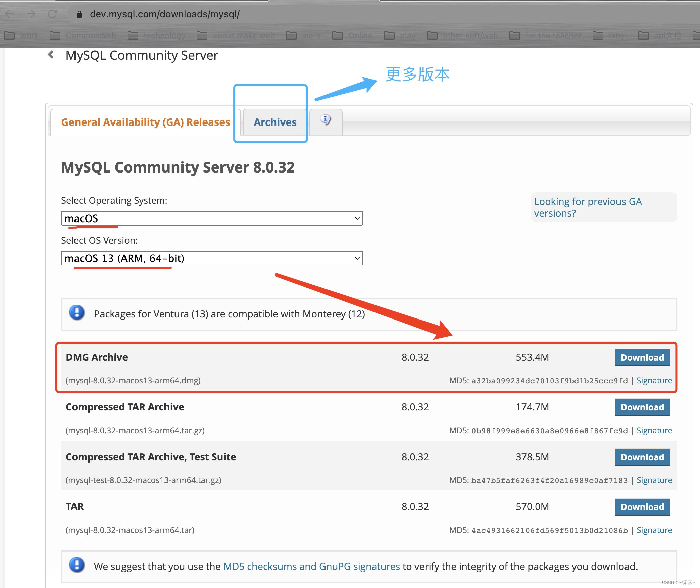700x588 pixels.
Task: Open the Select OS Version dropdown
Action: 212,258
